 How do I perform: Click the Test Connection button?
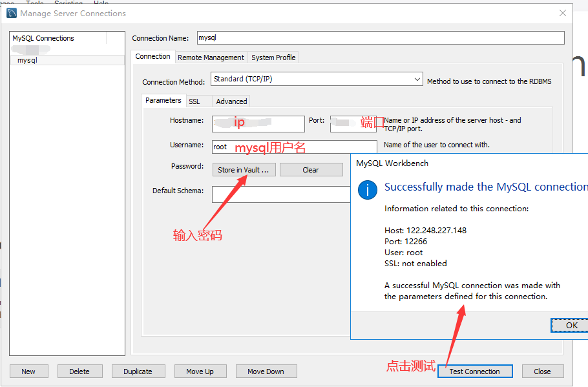coord(475,371)
